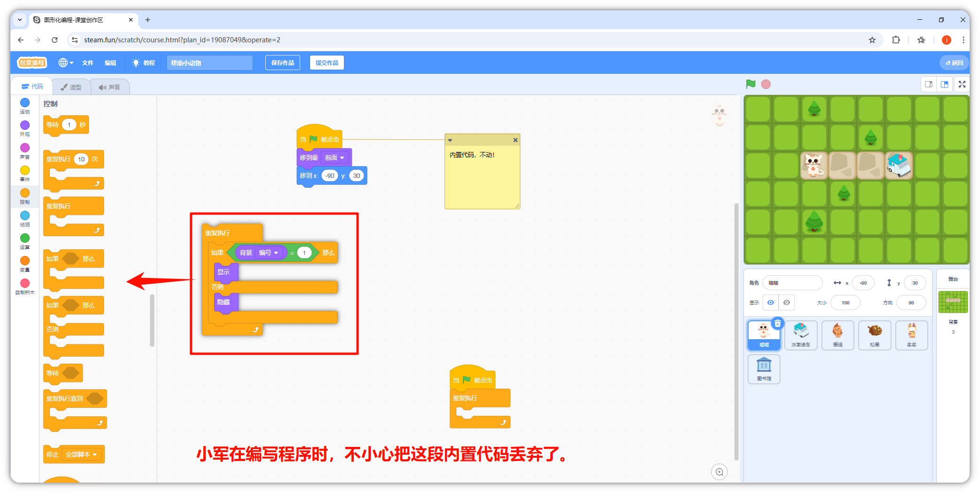Click the browser reload button
The width and height of the screenshot is (980, 493).
[x=55, y=40]
